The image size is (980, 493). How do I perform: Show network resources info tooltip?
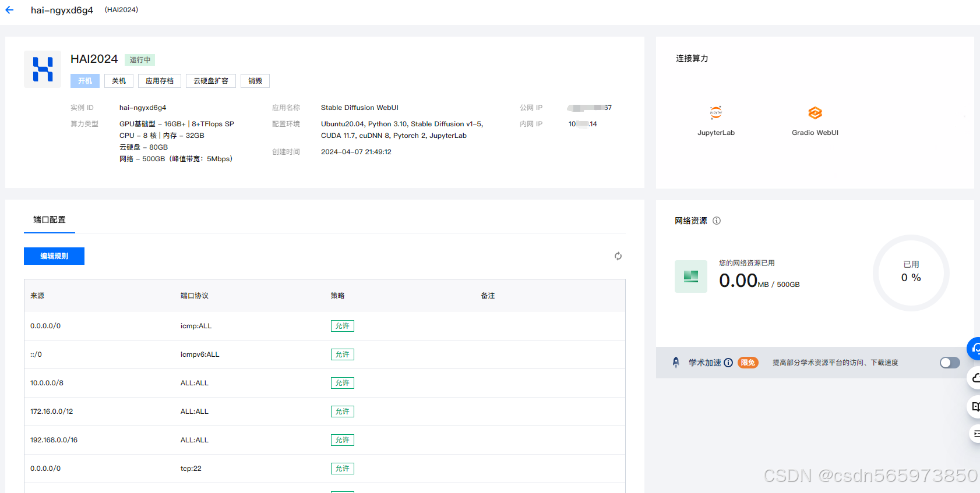[x=717, y=221]
